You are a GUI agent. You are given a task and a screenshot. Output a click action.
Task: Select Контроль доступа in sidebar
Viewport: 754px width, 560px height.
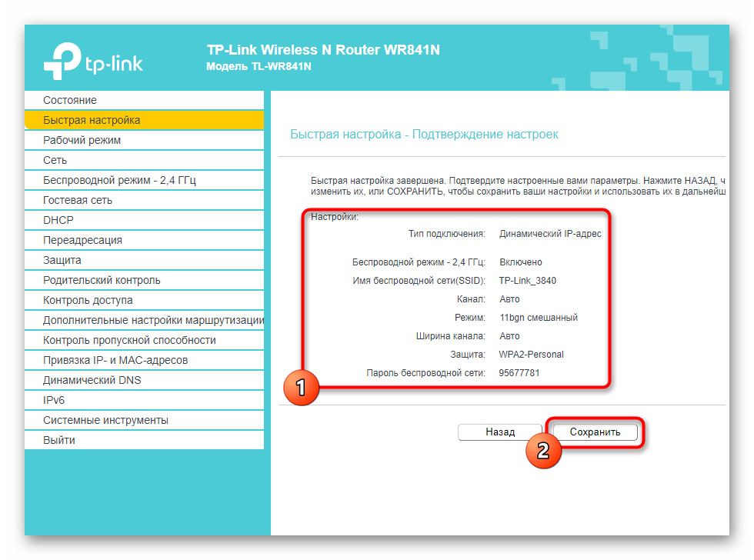tap(88, 300)
